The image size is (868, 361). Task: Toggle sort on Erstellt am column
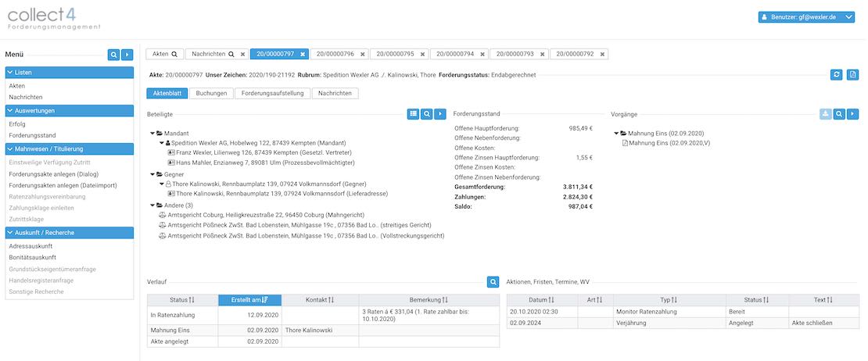(x=250, y=300)
